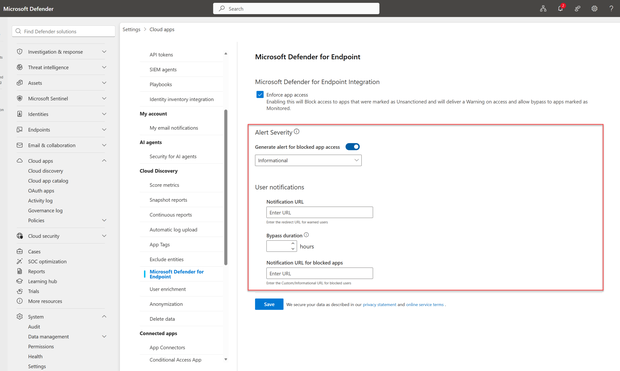The width and height of the screenshot is (620, 371).
Task: Click Find Defender solutions search field
Action: pyautogui.click(x=63, y=31)
